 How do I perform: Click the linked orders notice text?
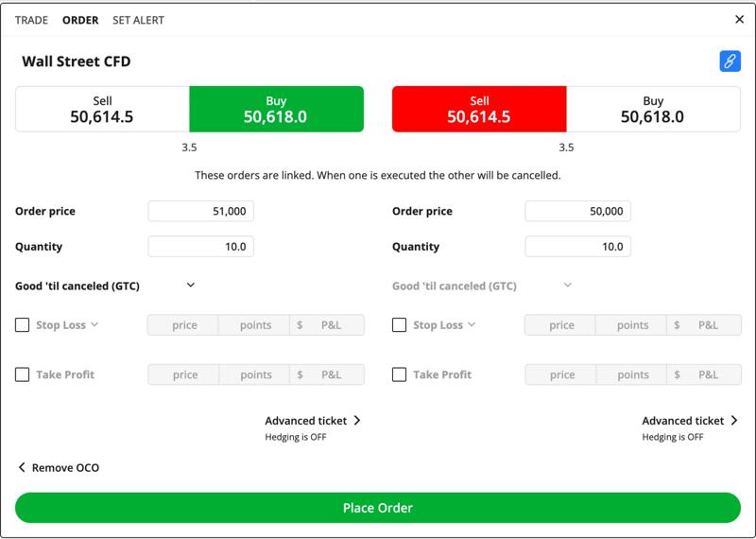click(x=378, y=175)
